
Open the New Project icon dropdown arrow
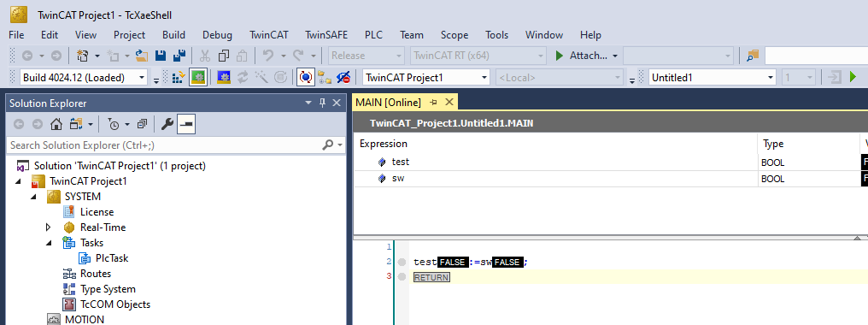(97, 56)
